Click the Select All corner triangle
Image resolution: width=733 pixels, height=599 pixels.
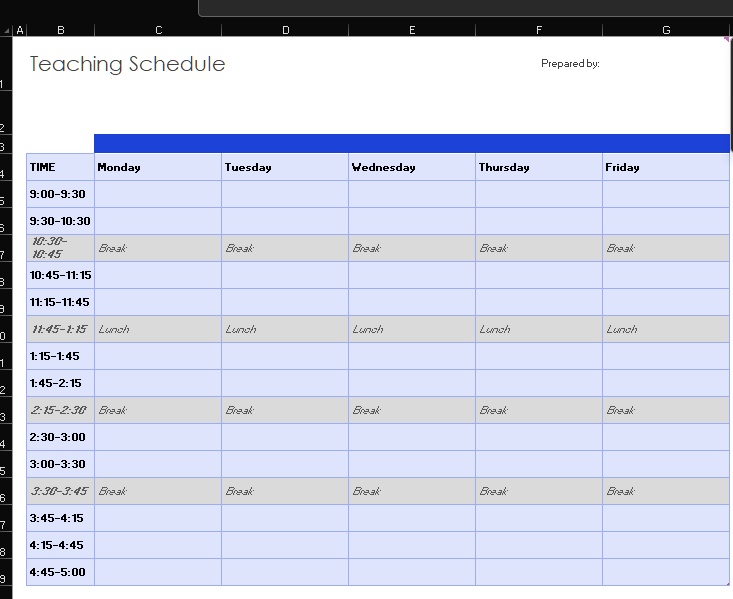[7, 30]
